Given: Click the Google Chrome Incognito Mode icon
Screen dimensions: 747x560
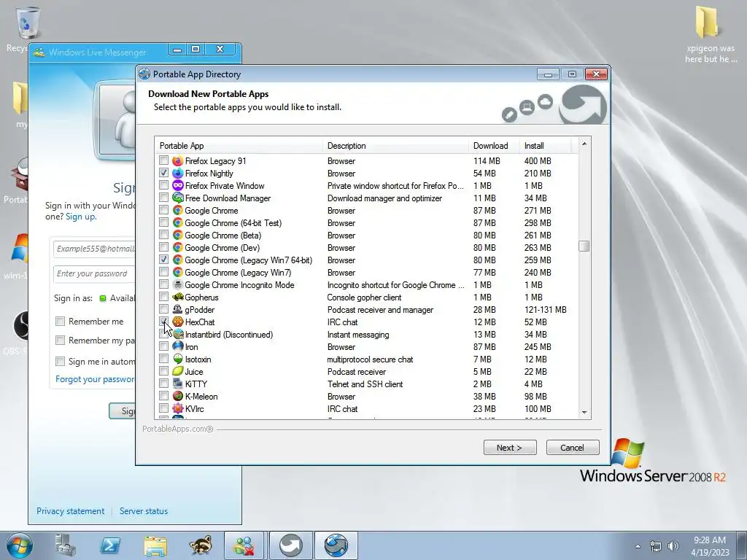Looking at the screenshot, I should [178, 285].
